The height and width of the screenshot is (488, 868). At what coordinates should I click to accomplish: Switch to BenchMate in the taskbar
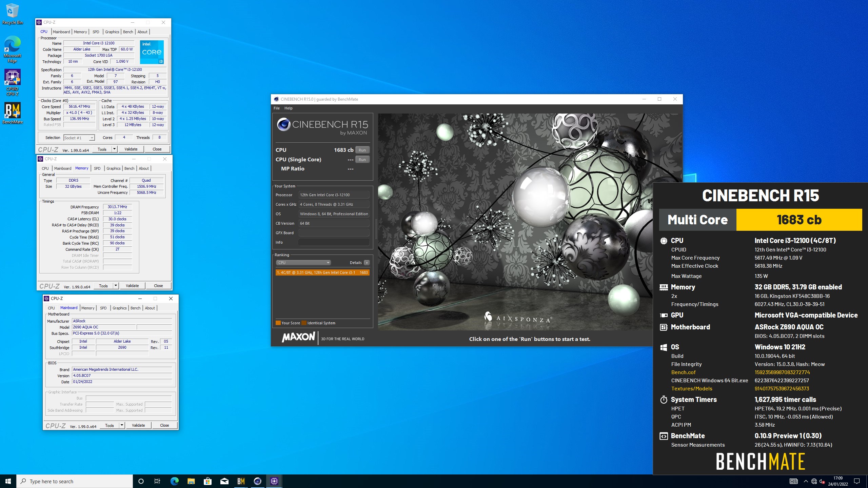pyautogui.click(x=241, y=481)
